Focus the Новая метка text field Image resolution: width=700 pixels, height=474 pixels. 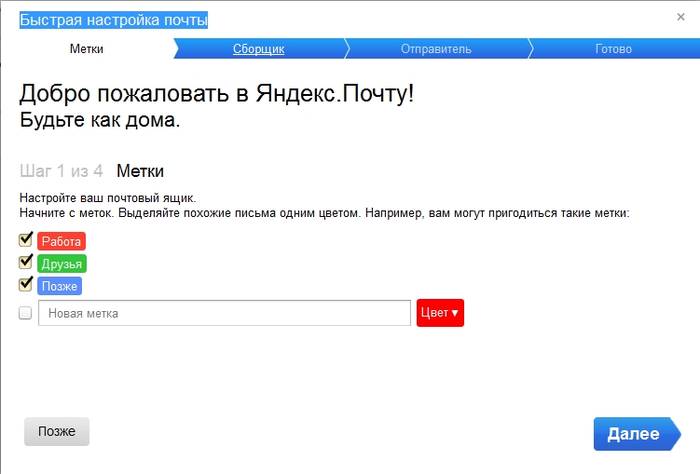click(224, 313)
